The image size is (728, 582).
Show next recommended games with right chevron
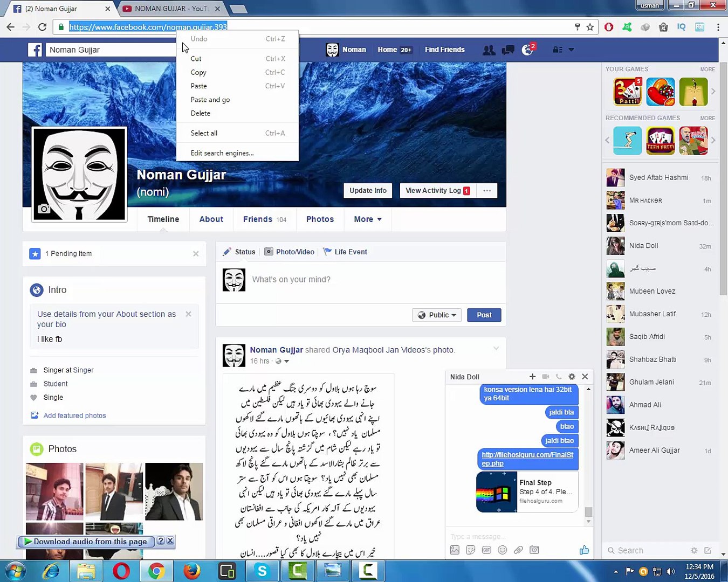(713, 140)
